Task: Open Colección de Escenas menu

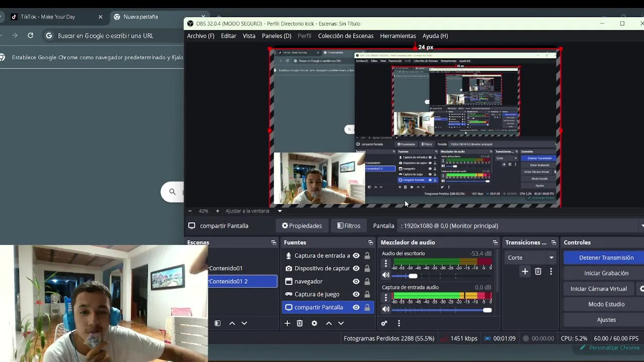Action: point(346,36)
